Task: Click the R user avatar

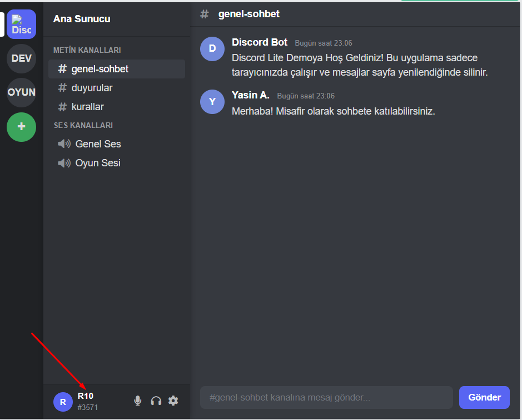Action: [x=63, y=402]
